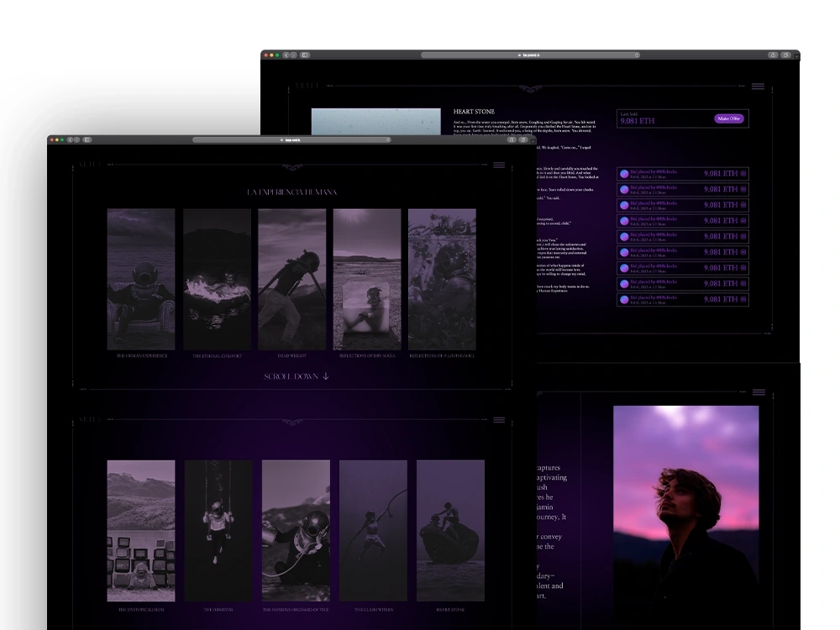Click the "Dead Weight" caption
Viewport: 840px width, 630px height.
(292, 355)
